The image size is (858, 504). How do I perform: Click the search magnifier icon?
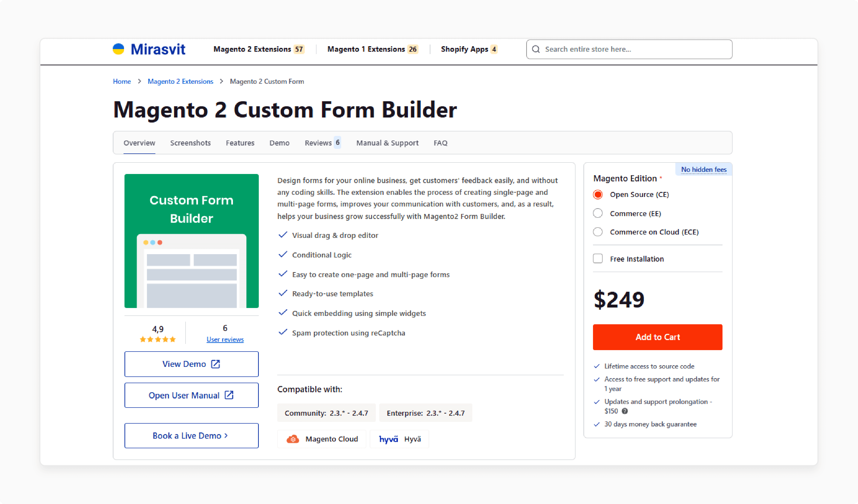click(536, 49)
